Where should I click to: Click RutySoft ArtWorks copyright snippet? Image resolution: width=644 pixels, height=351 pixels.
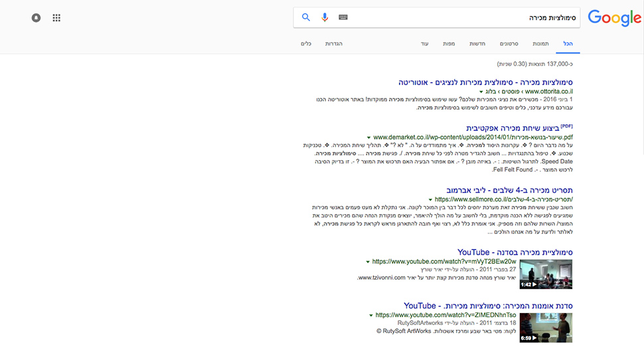point(404,331)
